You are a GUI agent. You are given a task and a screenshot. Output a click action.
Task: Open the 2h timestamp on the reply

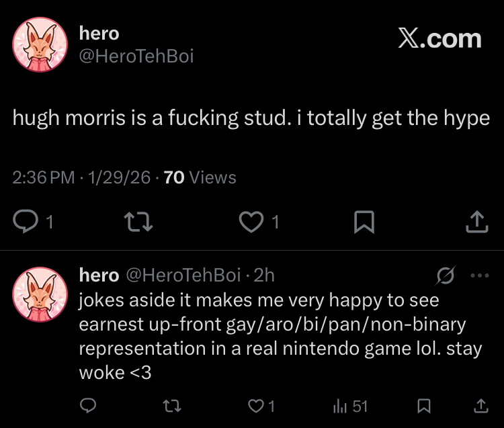coord(264,275)
